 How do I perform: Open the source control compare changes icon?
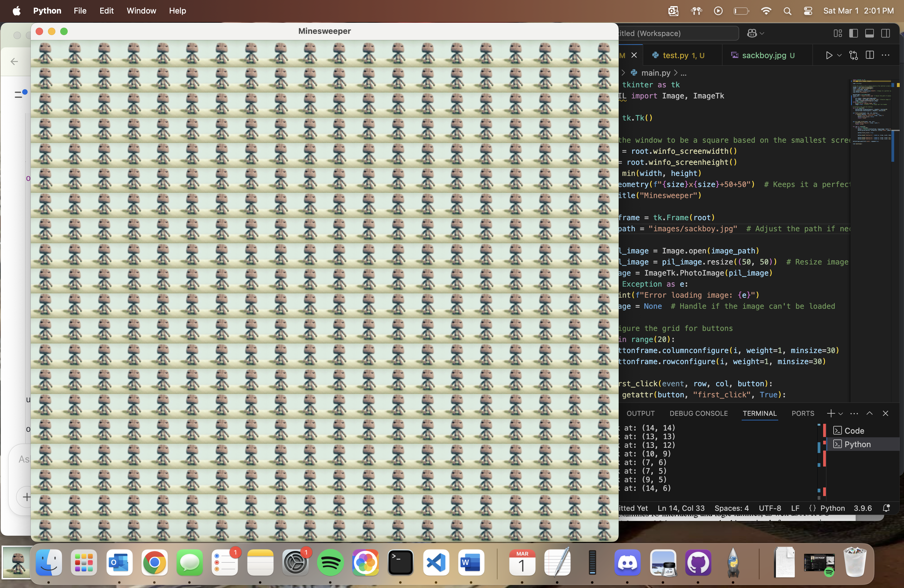point(854,55)
